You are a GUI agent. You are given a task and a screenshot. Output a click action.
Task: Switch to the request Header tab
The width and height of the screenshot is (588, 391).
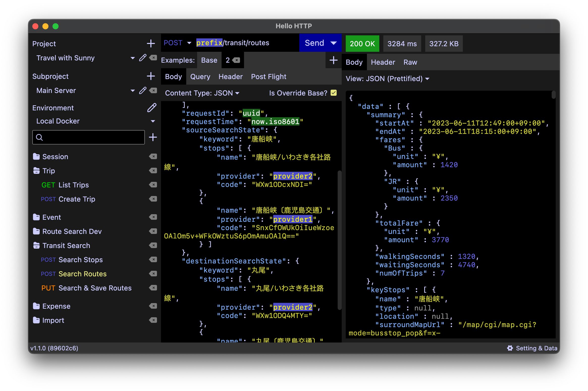(230, 77)
